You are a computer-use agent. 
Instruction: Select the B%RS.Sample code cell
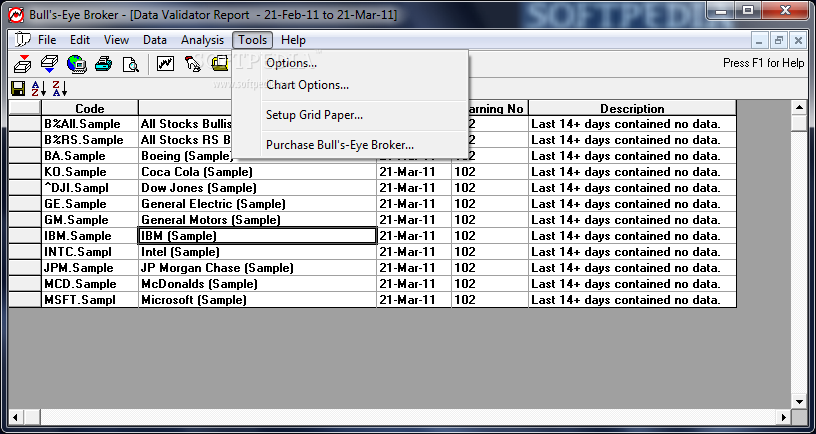pos(90,140)
